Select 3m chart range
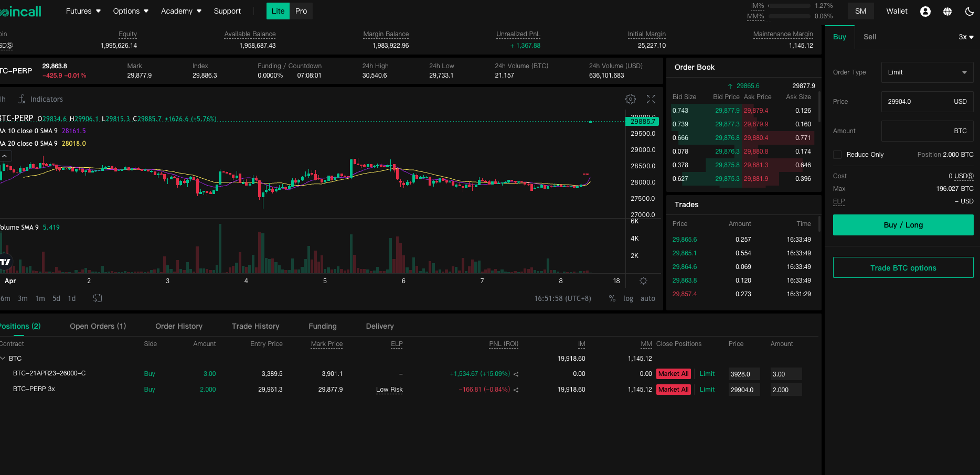 (x=23, y=298)
